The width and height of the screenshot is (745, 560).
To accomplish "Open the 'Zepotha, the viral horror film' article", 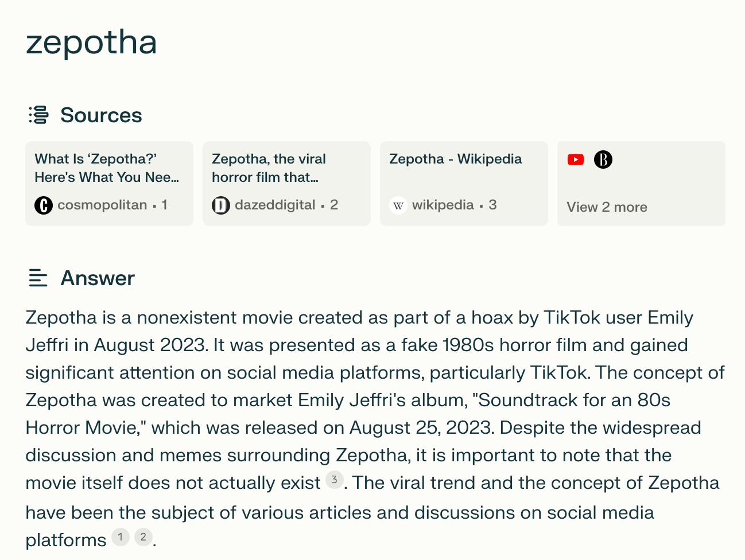I will pos(269,168).
